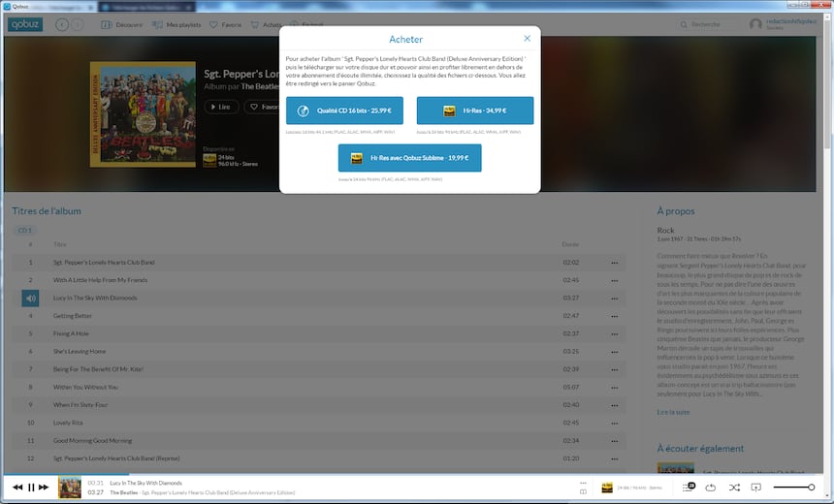Open the Favoris section
This screenshot has width=834, height=504.
(226, 25)
